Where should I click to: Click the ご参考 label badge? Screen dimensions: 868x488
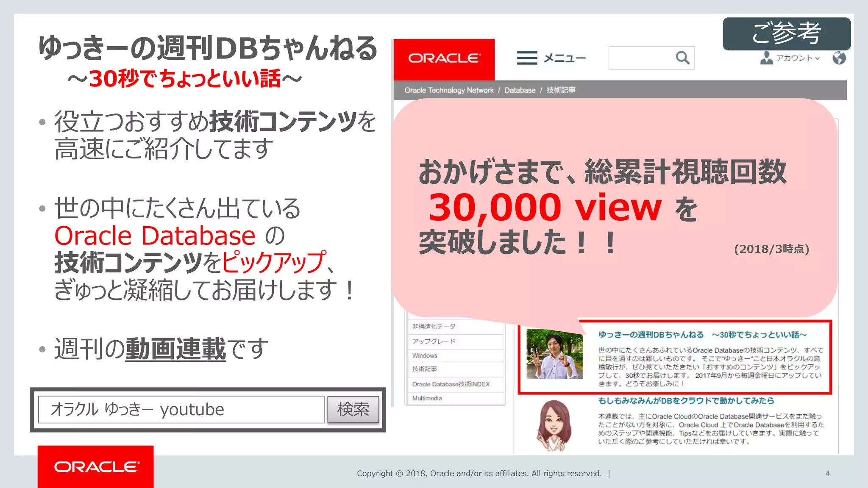point(787,34)
